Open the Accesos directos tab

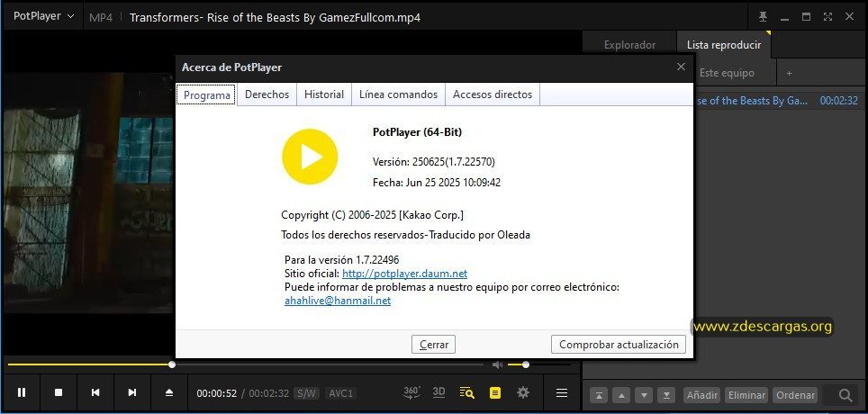pyautogui.click(x=493, y=94)
